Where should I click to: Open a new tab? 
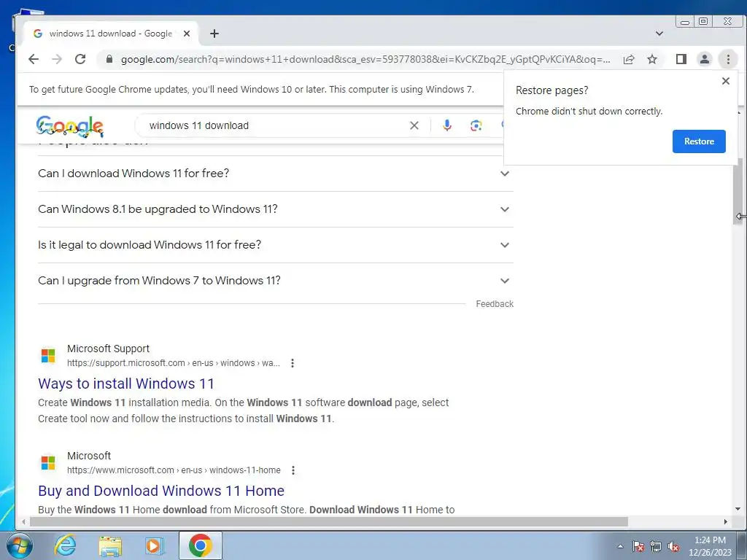(x=214, y=34)
